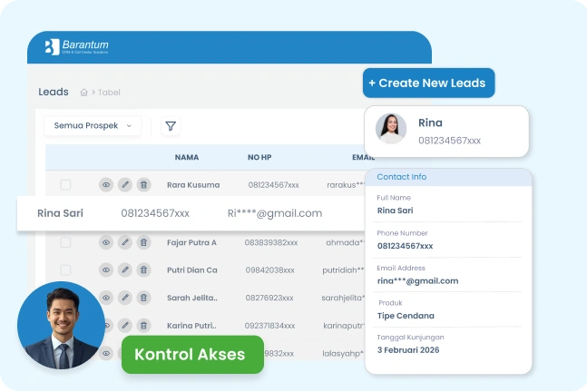Tick the Putri Dian Ca row checkbox
This screenshot has height=392, width=587.
[x=65, y=269]
